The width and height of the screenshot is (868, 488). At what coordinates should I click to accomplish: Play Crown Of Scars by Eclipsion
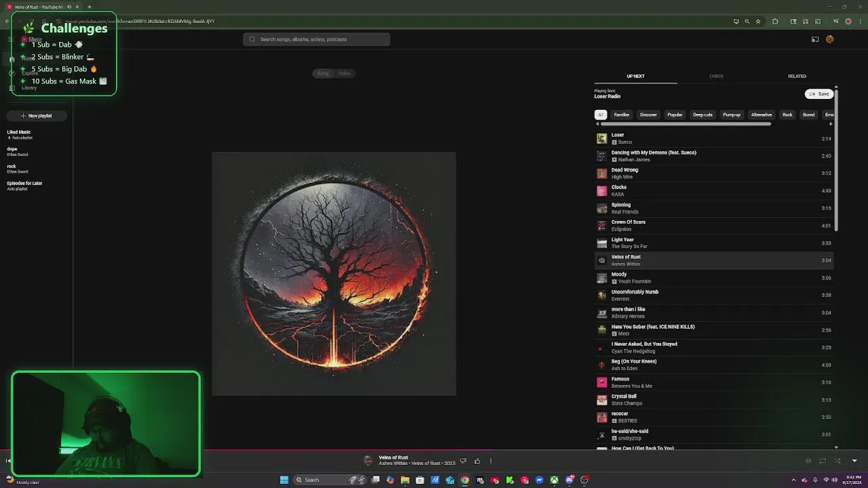(x=713, y=225)
